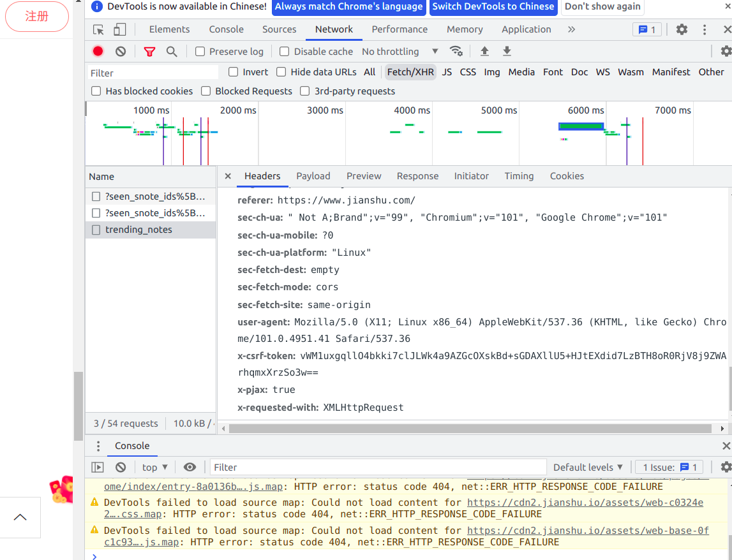
Task: Open the Response tab
Action: coord(418,176)
